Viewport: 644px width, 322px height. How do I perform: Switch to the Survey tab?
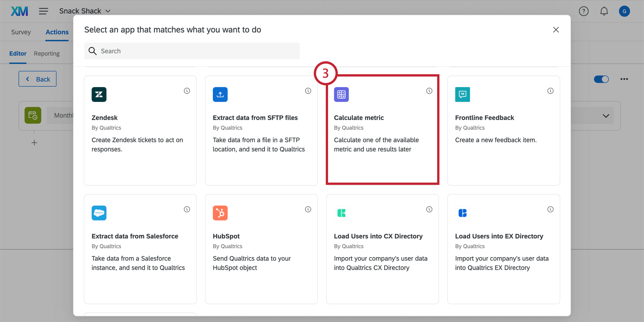pyautogui.click(x=21, y=32)
